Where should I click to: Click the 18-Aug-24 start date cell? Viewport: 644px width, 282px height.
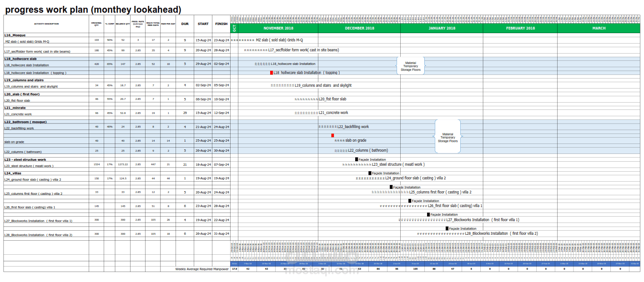203,165
